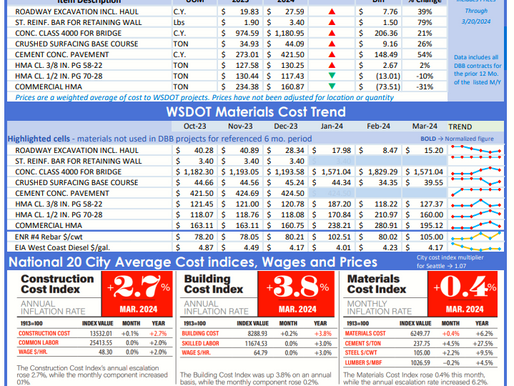Screen dimensions: 514x386
Task: Select the 210.97 Feb-24 HMA value
Action: point(386,214)
